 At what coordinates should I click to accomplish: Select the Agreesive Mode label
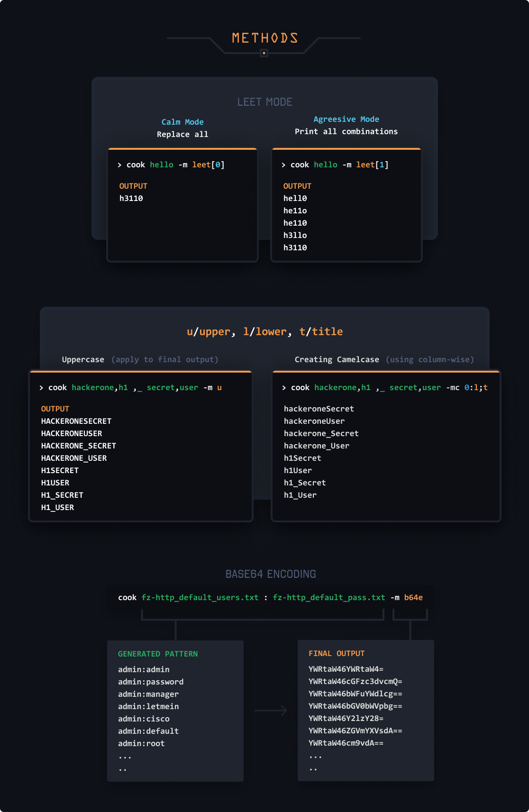coord(346,119)
